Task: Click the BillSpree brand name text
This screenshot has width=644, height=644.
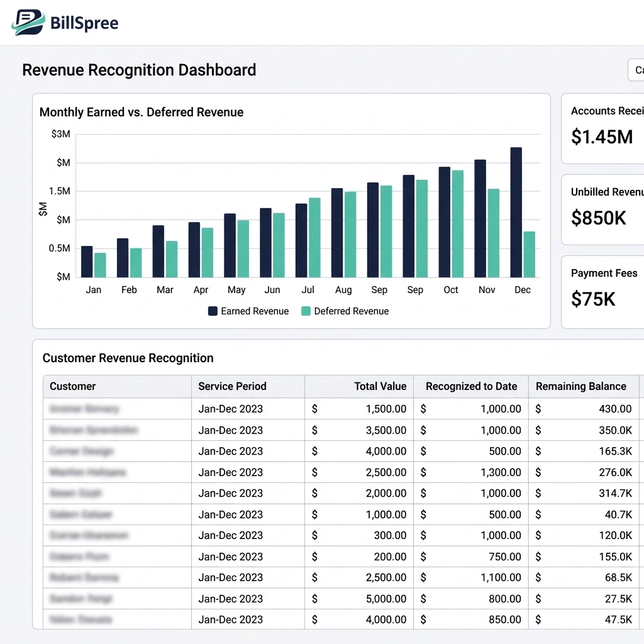Action: point(84,23)
